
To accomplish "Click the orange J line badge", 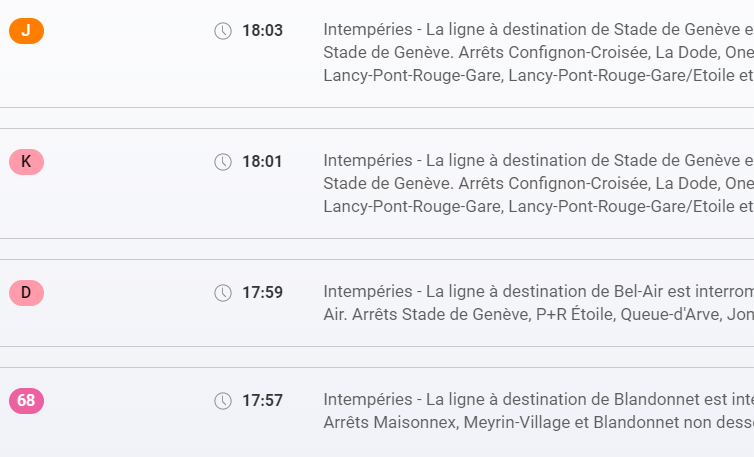I will click(x=26, y=31).
